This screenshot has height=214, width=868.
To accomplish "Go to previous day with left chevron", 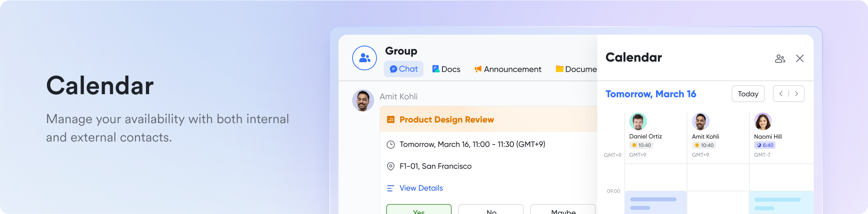I will pos(781,94).
